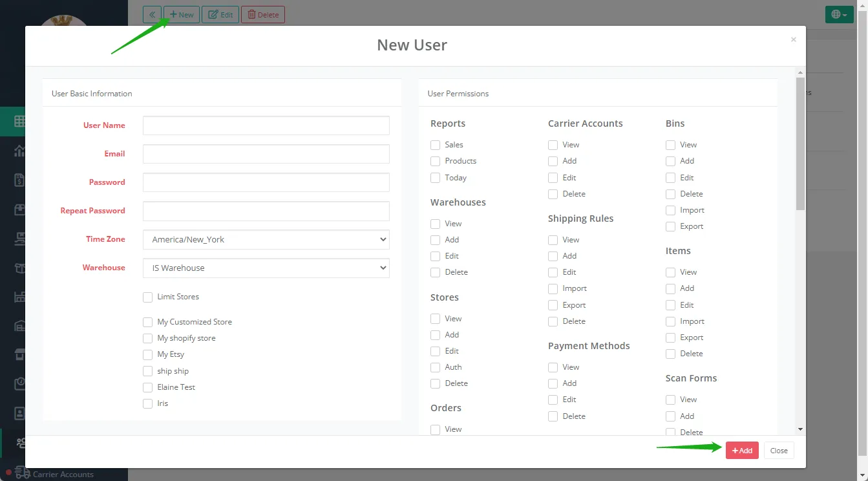Check Delete under Payment Methods
Viewport: 868px width, 481px height.
[x=553, y=416]
